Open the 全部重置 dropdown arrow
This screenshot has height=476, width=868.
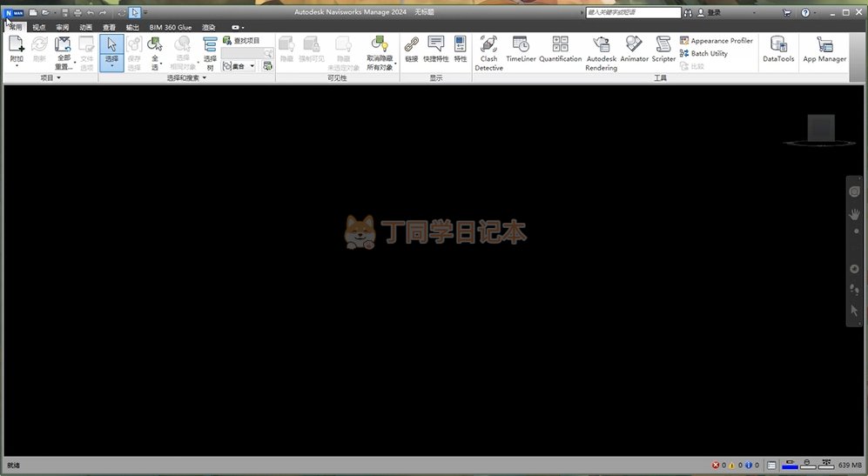[x=75, y=63]
